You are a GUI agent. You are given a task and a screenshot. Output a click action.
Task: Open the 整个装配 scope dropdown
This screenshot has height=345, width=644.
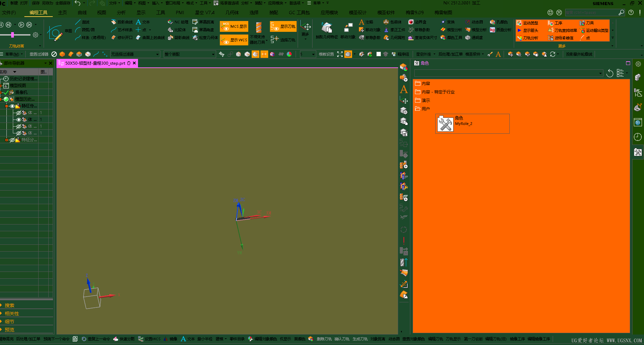pos(189,54)
